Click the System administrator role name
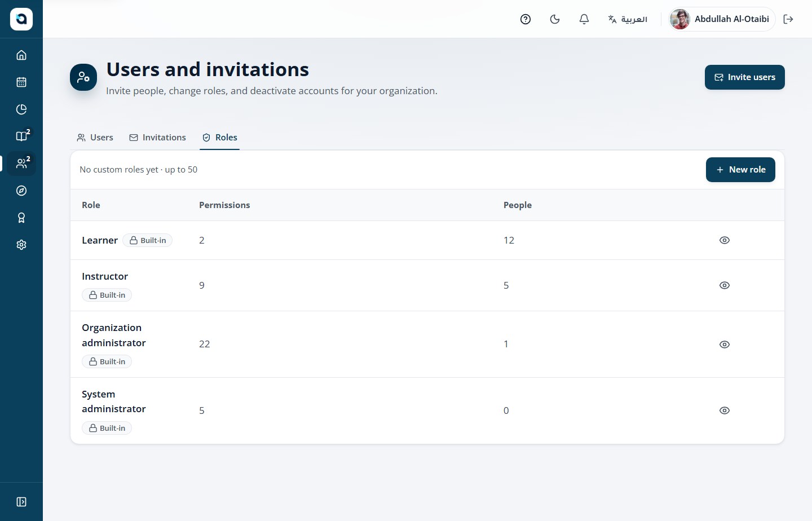Screen dimensions: 812x521 [114, 401]
